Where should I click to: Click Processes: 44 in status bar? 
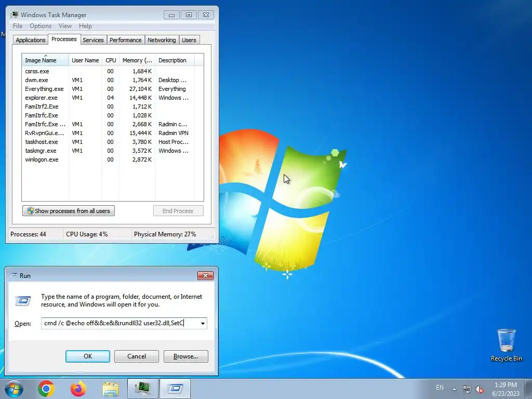point(28,234)
